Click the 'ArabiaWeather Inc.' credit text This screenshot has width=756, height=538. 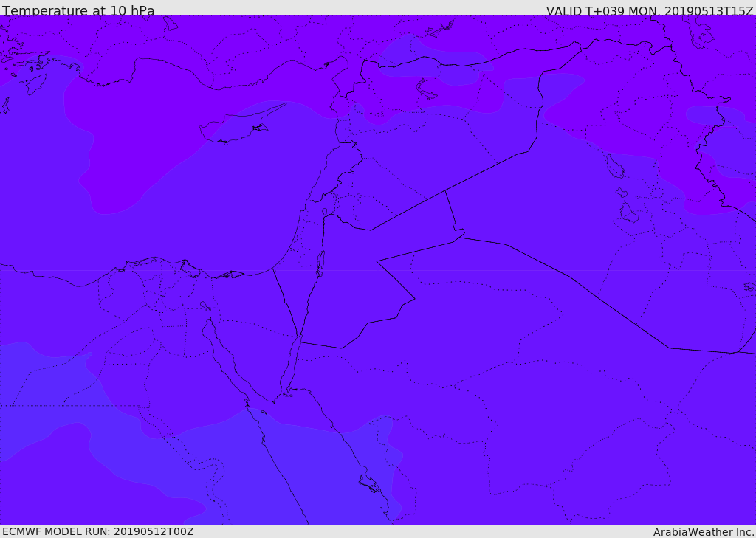pos(704,532)
